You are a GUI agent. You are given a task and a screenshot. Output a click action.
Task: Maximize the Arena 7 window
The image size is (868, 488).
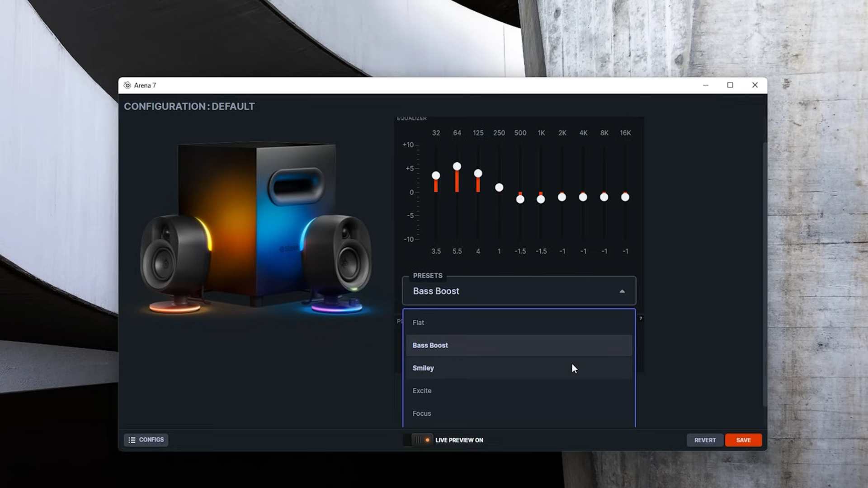[x=730, y=85]
